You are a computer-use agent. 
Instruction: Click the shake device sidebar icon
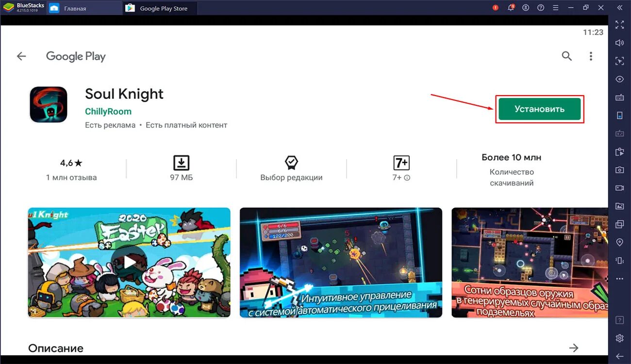pyautogui.click(x=619, y=261)
